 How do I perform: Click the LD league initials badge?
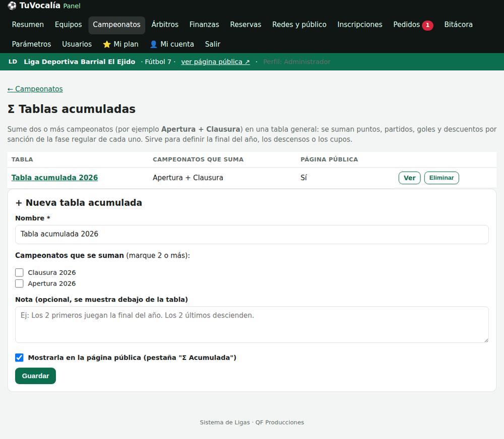point(13,61)
